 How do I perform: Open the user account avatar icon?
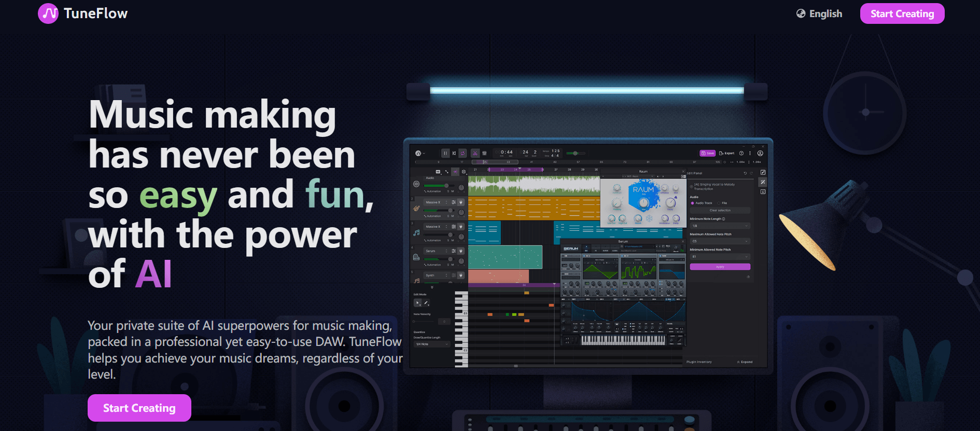click(760, 153)
